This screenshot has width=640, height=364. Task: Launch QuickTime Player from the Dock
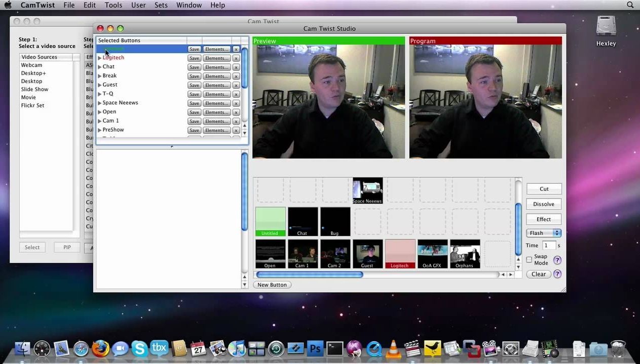(x=374, y=348)
